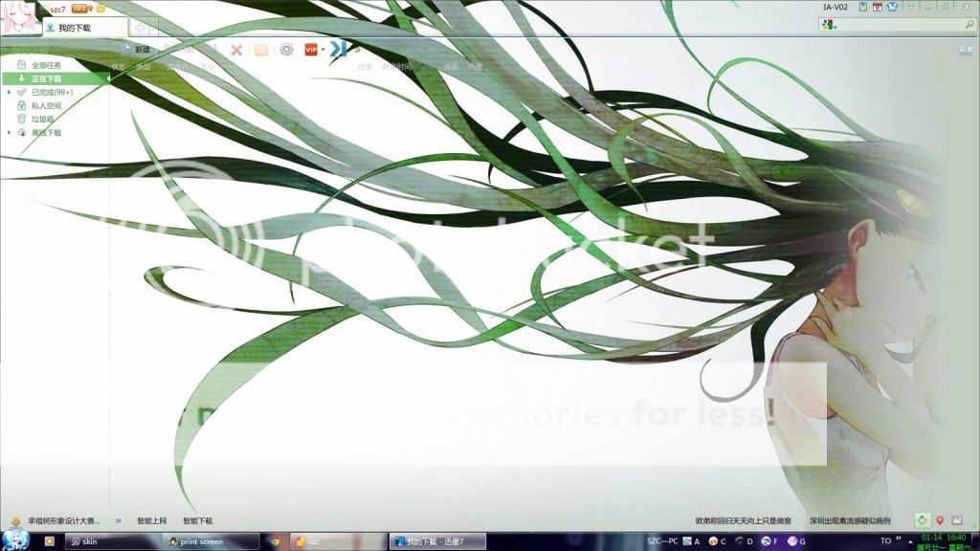Click the red VIP icon in toolbar

click(311, 50)
